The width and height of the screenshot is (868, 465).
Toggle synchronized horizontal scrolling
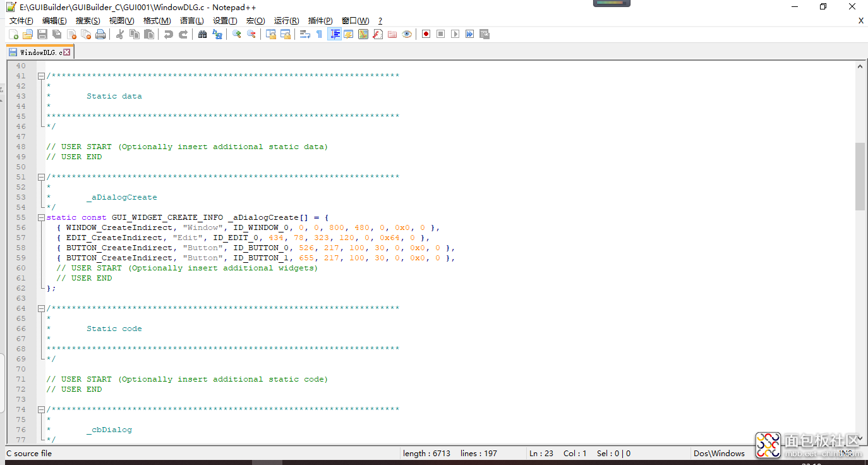[285, 34]
